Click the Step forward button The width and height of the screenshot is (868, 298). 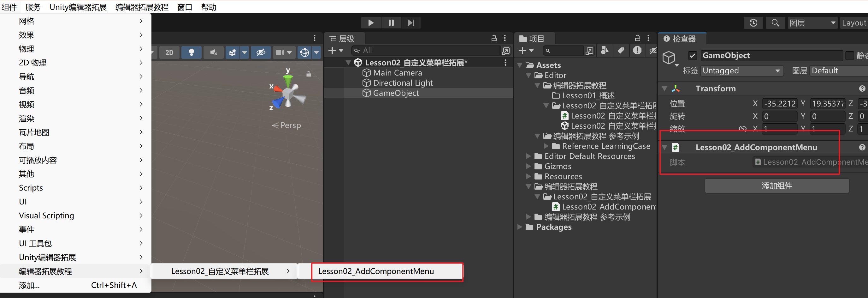tap(411, 23)
